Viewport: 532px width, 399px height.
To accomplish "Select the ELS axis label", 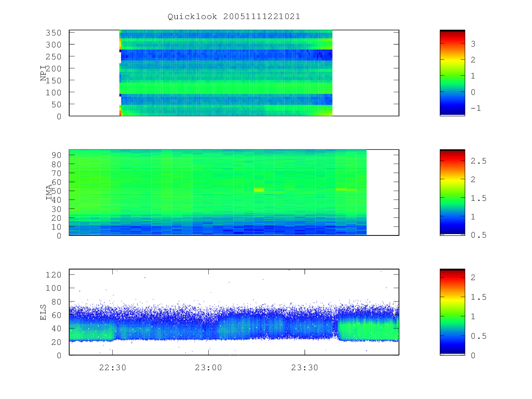I will tap(43, 312).
